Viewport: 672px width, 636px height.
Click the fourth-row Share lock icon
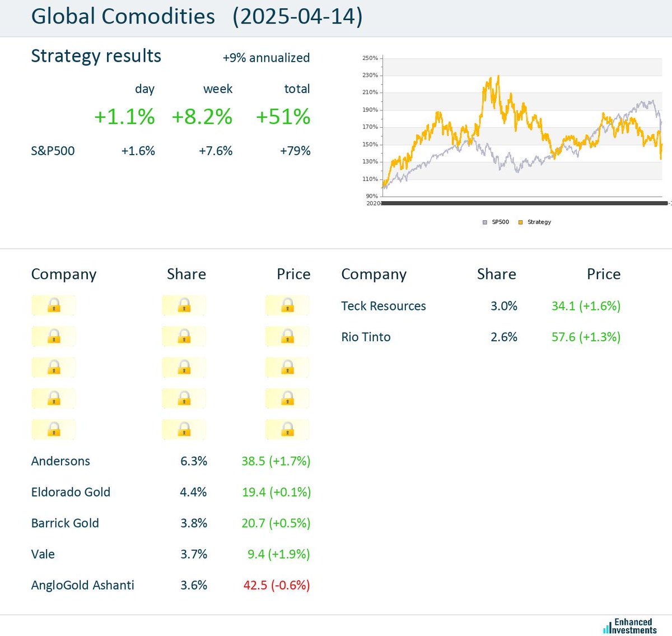click(x=184, y=398)
